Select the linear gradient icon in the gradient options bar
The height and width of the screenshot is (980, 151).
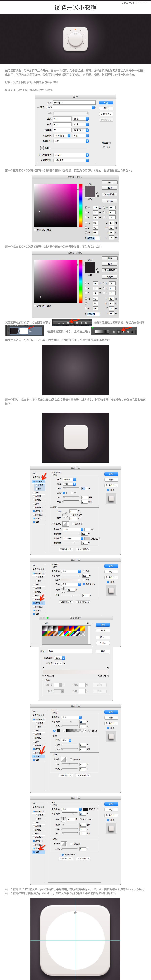coord(114,332)
